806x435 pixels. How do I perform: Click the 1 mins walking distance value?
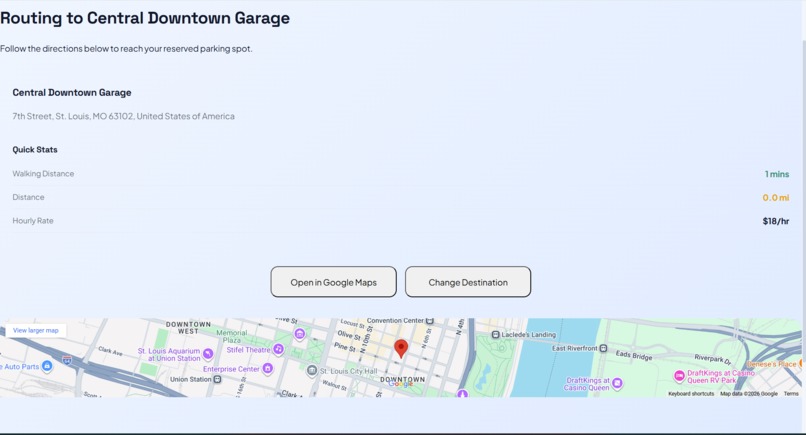[777, 174]
